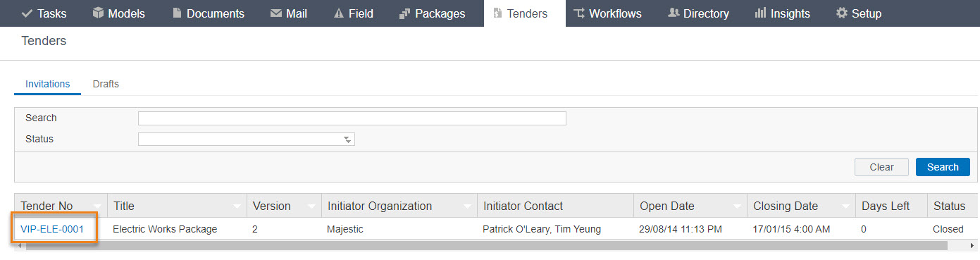
Task: Click the Setup gear icon
Action: coord(841,13)
